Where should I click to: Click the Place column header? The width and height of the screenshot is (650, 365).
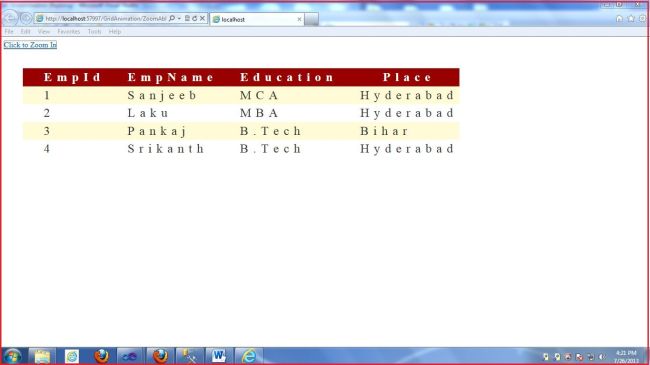[407, 77]
